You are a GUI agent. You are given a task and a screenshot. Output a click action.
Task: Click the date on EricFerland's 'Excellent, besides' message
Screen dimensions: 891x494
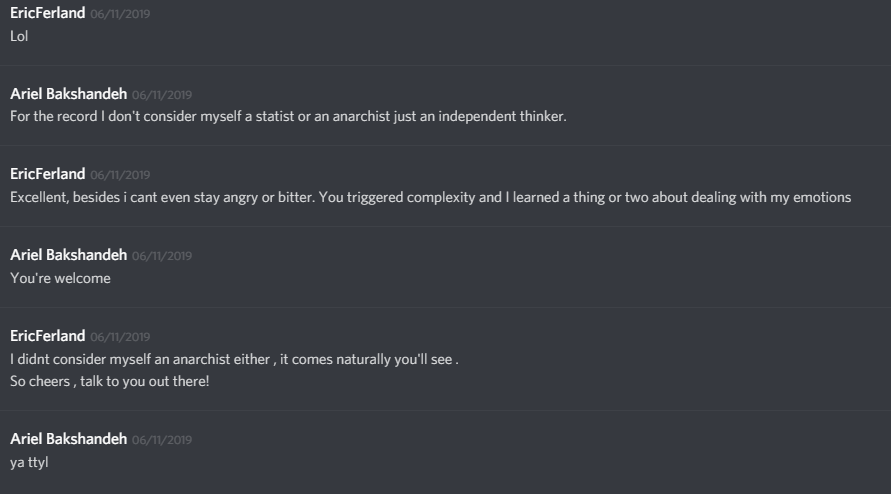[120, 175]
